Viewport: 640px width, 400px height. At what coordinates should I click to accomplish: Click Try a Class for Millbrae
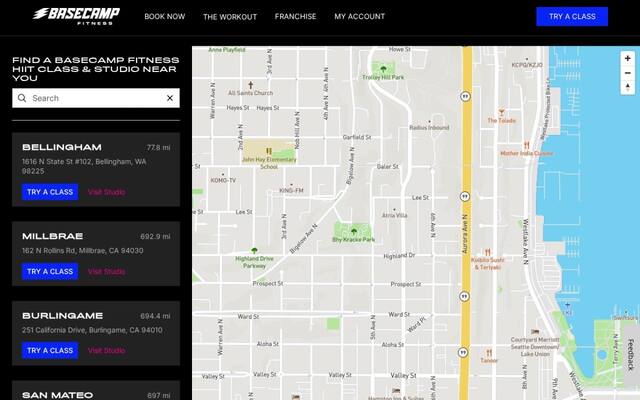(50, 271)
